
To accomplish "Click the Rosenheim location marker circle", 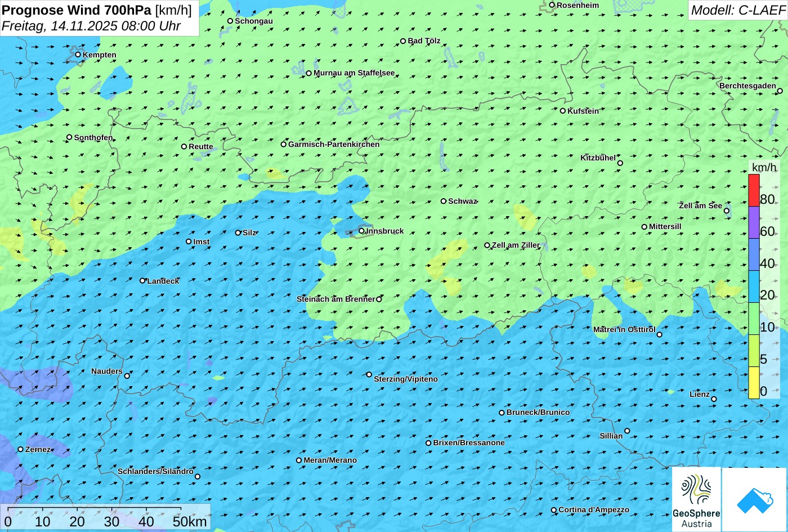I will (x=552, y=5).
